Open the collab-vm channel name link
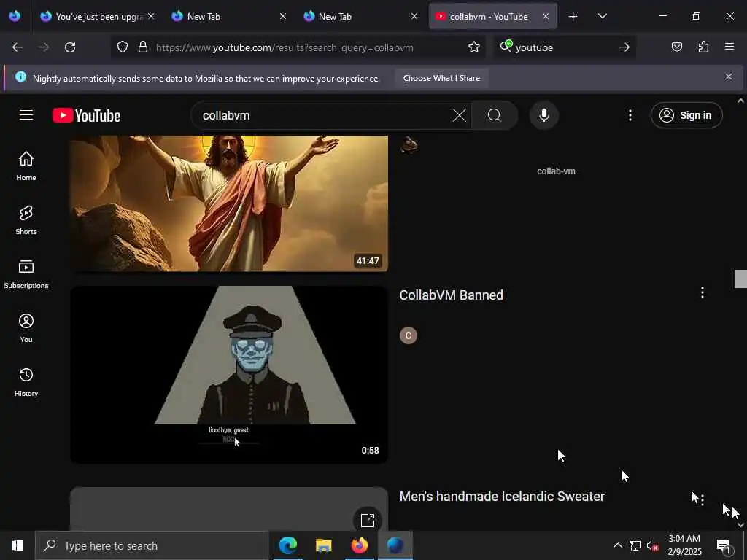 (x=556, y=171)
